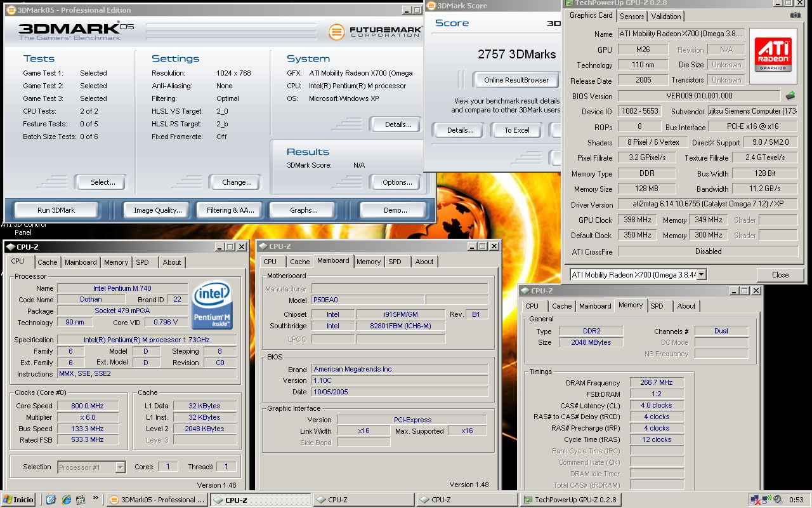Close GPU-Z with the Close button

pyautogui.click(x=780, y=275)
